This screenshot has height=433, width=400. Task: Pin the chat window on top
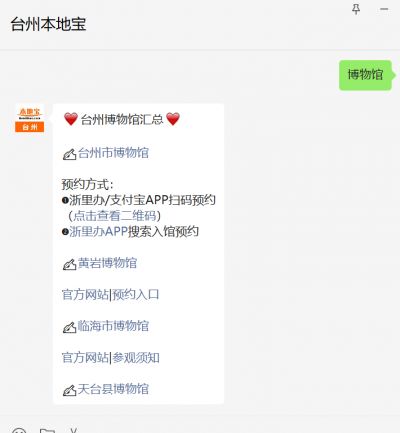[x=356, y=9]
